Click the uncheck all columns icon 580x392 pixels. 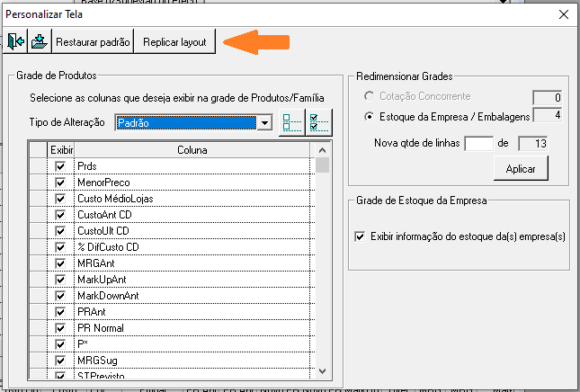292,122
